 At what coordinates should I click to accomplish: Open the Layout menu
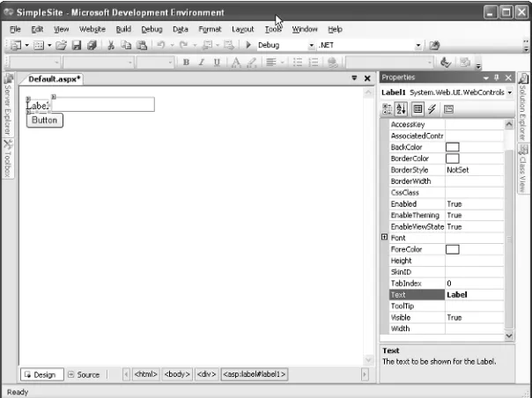pos(242,30)
